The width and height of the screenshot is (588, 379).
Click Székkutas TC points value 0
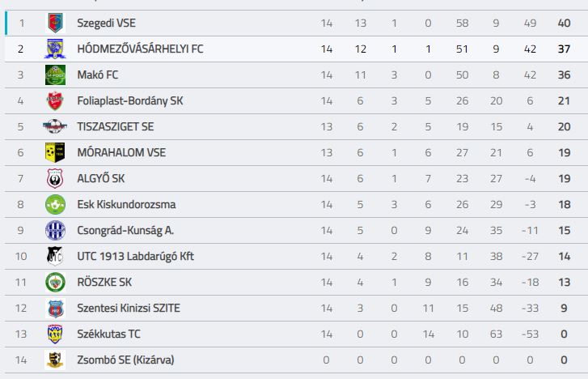[564, 334]
